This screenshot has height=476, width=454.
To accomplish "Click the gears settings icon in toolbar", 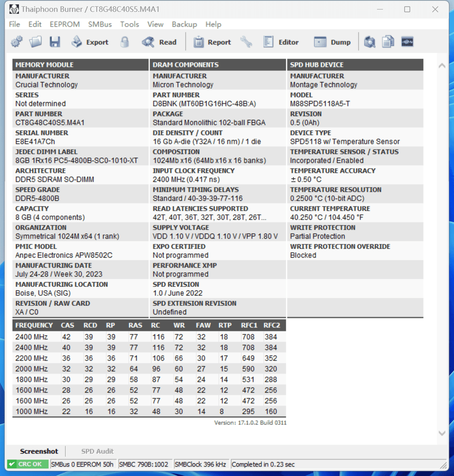I will (x=17, y=42).
